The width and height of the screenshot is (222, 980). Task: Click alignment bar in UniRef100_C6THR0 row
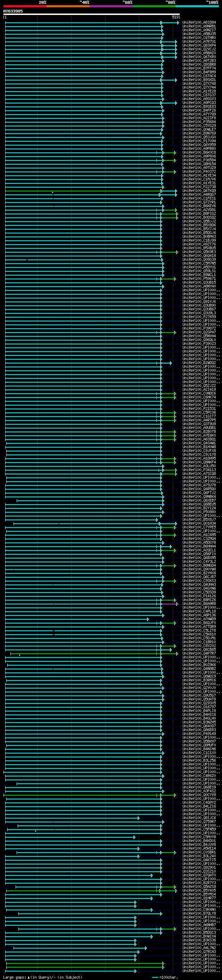84,38
